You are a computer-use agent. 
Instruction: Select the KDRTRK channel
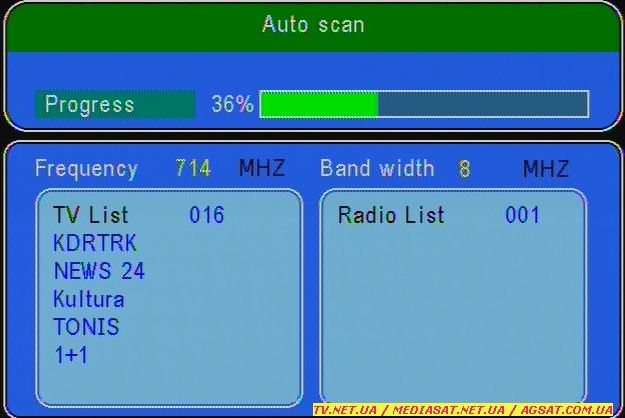coord(95,243)
